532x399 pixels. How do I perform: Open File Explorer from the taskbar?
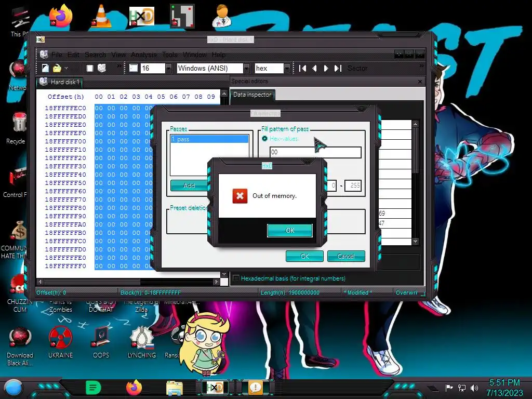click(175, 388)
